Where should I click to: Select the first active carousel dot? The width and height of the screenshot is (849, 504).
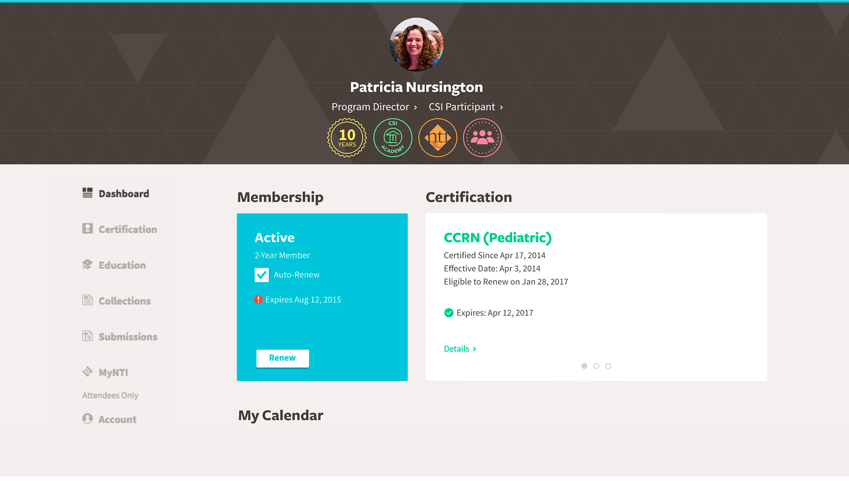(x=584, y=366)
